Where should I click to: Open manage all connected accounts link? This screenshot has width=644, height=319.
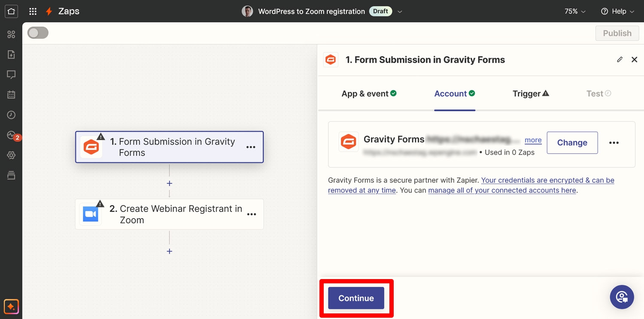502,190
